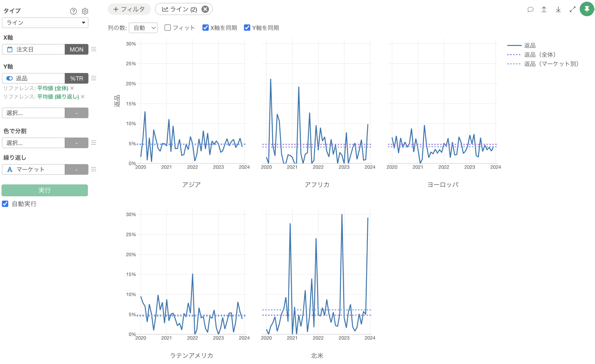Open chart settings gear icon

pyautogui.click(x=85, y=11)
